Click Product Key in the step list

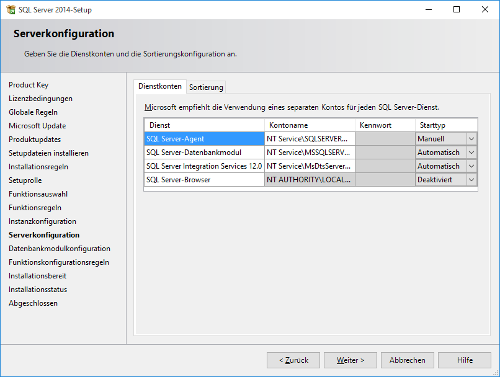pos(28,85)
